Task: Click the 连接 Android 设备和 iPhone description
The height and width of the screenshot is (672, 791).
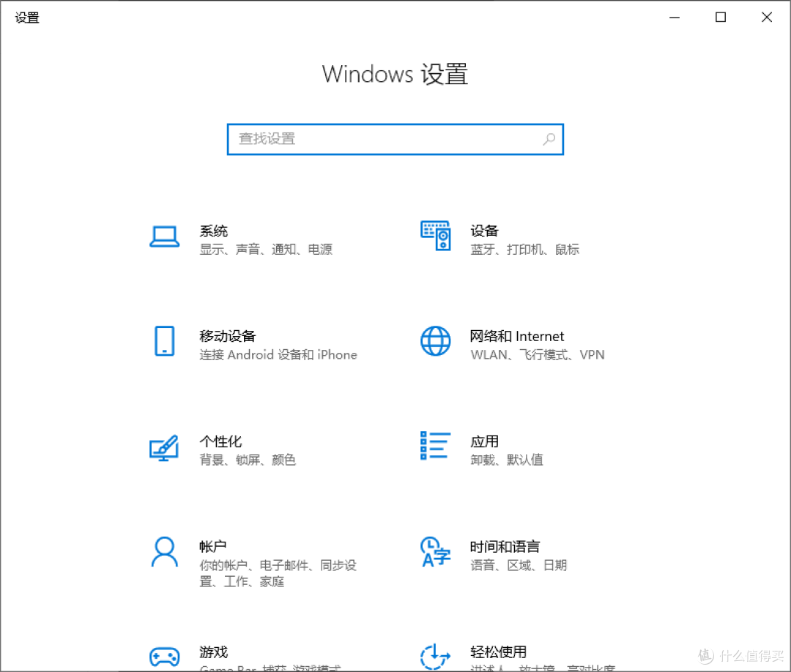Action: tap(278, 354)
